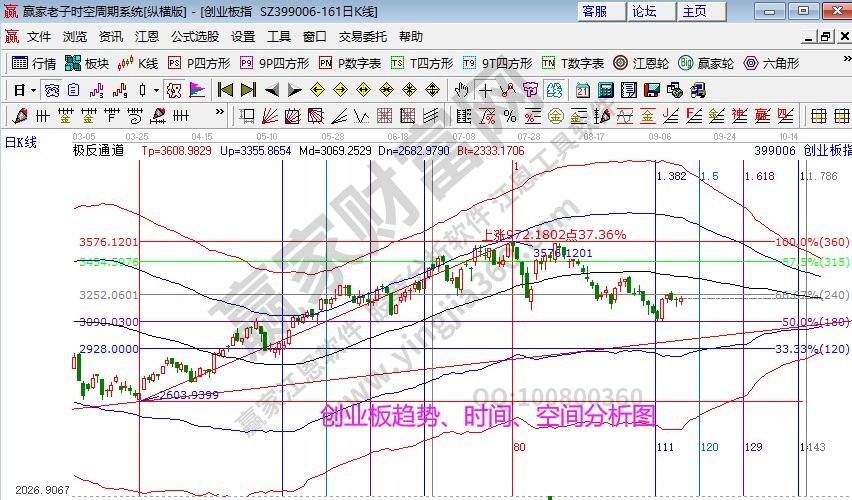852x500 pixels.
Task: Expand the 日 period dropdown arrow
Action: point(33,89)
